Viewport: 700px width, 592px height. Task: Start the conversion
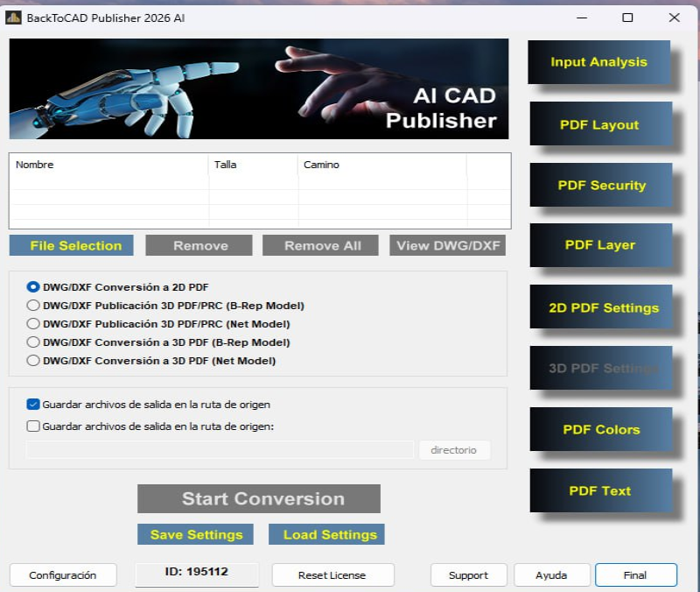pos(259,498)
